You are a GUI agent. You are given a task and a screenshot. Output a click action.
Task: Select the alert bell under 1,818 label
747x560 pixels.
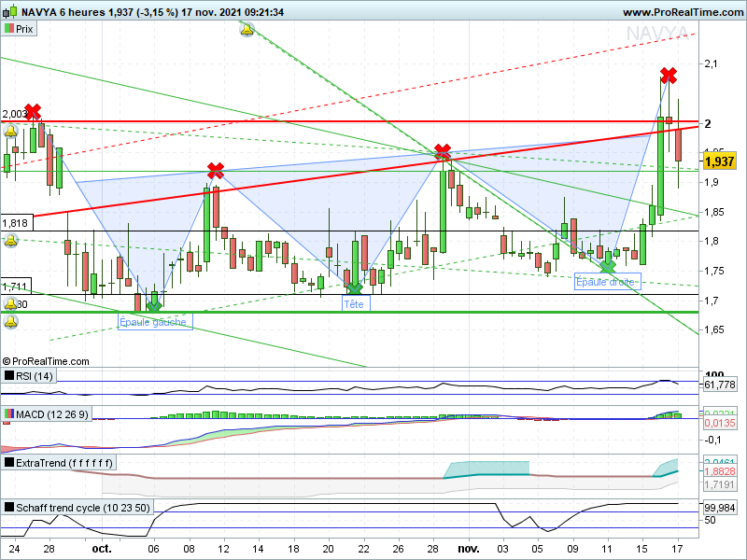(10, 241)
